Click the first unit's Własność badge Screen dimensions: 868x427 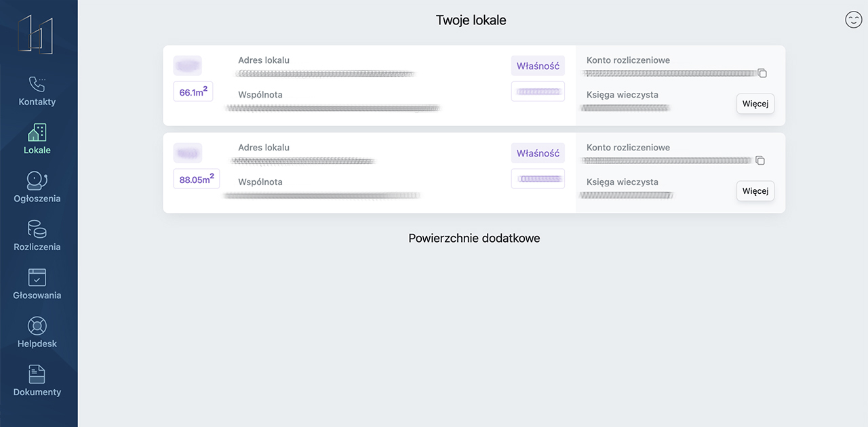538,66
